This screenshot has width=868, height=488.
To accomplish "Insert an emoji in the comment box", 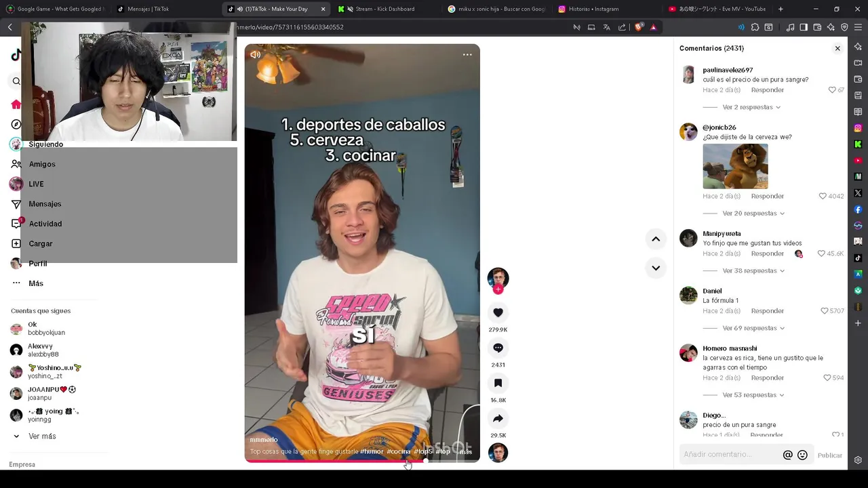I will pos(802,455).
